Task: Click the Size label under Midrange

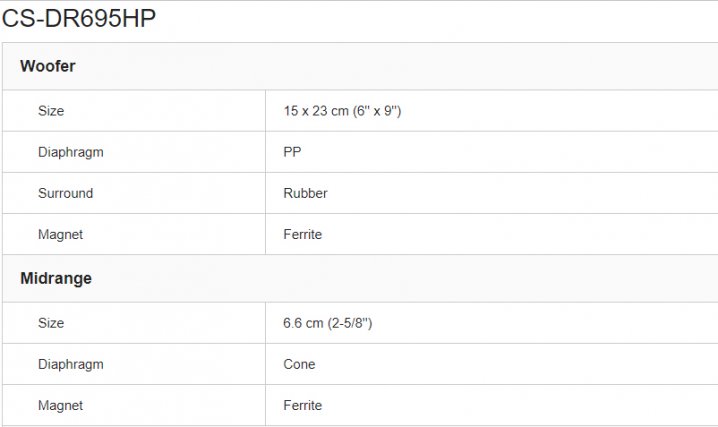Action: point(51,323)
